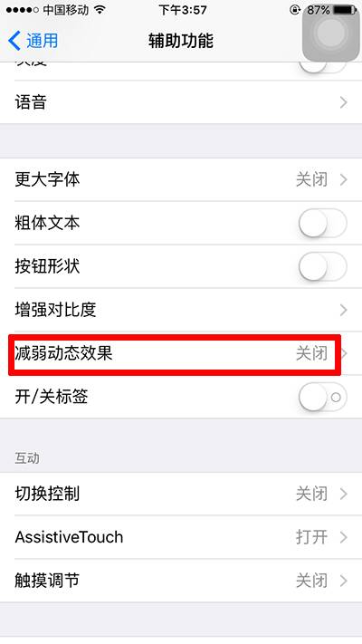The image size is (362, 644).
Task: Tap chevron next to 更大字体
Action: (344, 179)
